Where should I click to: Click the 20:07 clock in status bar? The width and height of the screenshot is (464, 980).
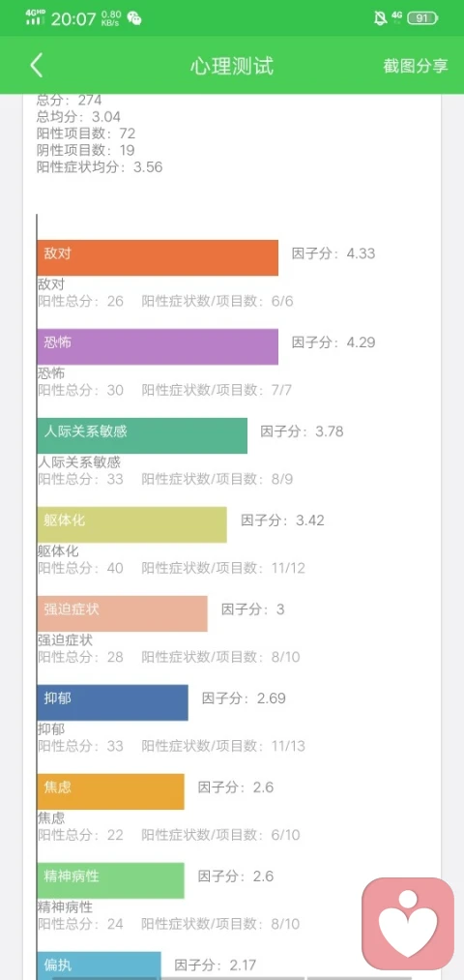tap(73, 18)
